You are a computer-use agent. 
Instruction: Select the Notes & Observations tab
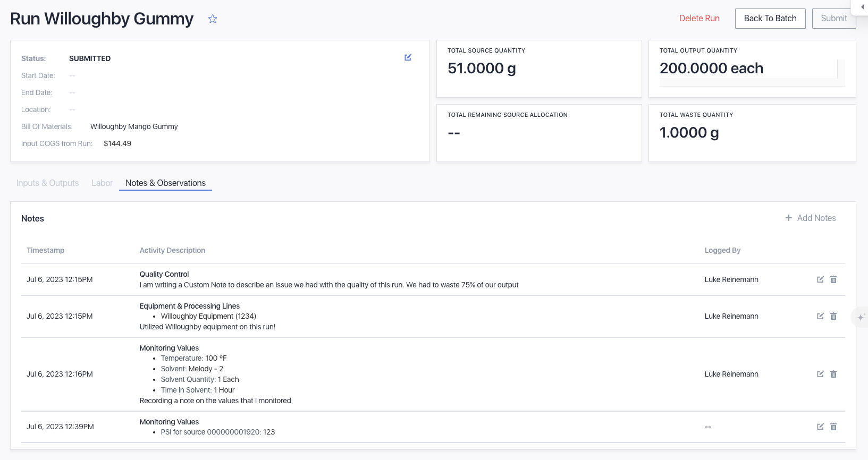[x=165, y=183]
